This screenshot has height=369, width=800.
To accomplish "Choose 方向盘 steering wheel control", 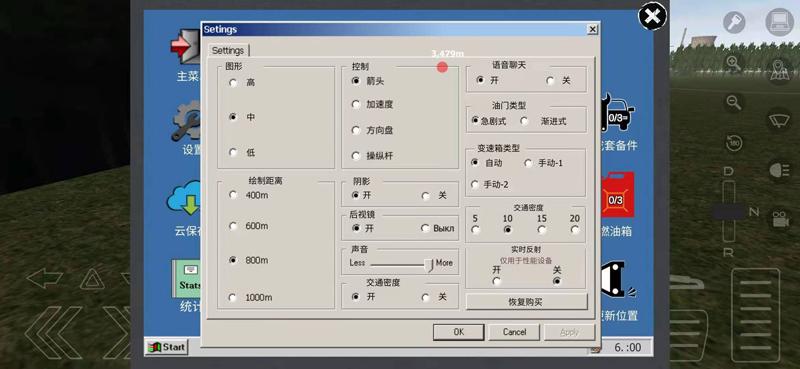I will coord(356,130).
